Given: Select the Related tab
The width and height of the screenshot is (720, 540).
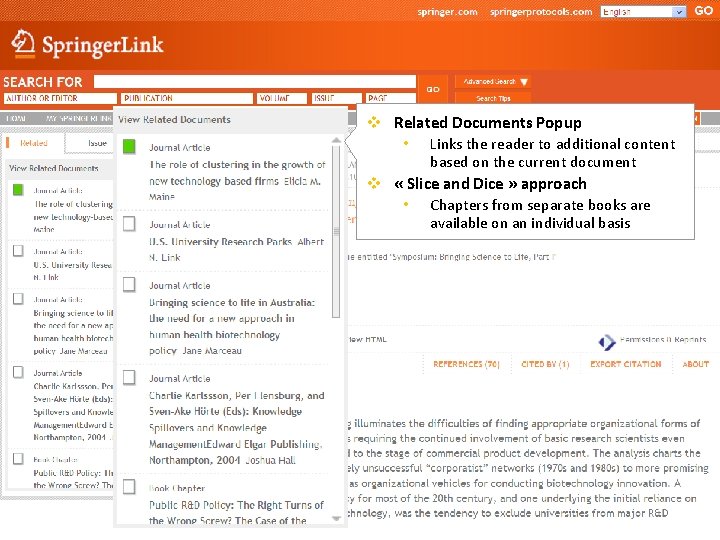Looking at the screenshot, I should tap(34, 143).
